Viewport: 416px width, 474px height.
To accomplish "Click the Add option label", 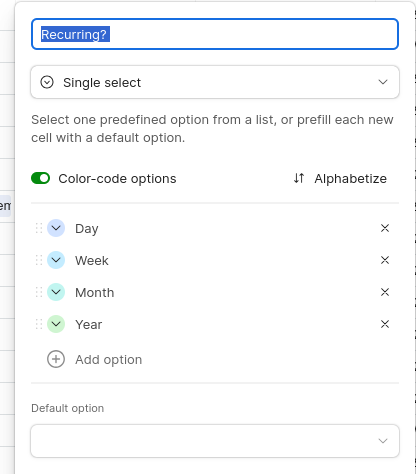I will coord(109,360).
